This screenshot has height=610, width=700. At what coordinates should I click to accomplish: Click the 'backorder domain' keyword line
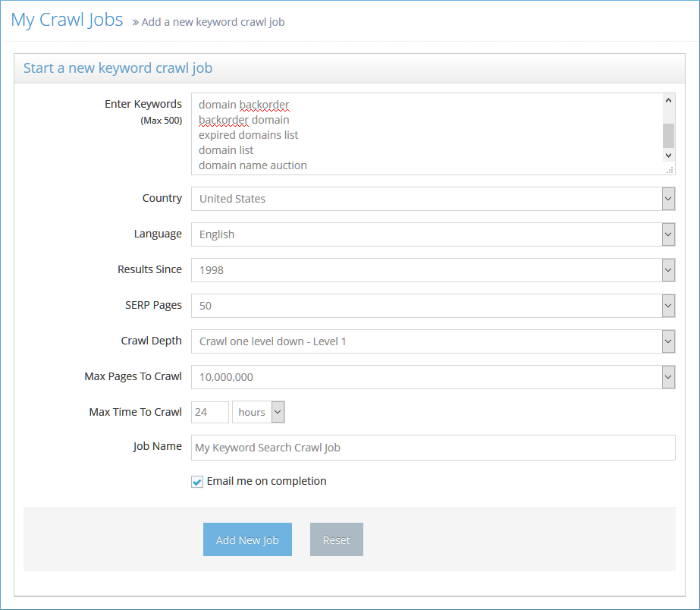pyautogui.click(x=243, y=120)
